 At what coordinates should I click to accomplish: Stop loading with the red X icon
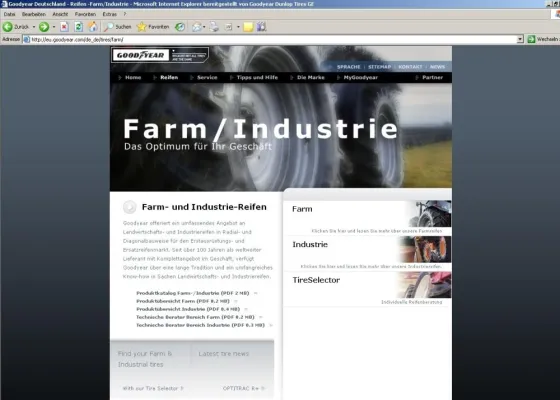pyautogui.click(x=64, y=27)
